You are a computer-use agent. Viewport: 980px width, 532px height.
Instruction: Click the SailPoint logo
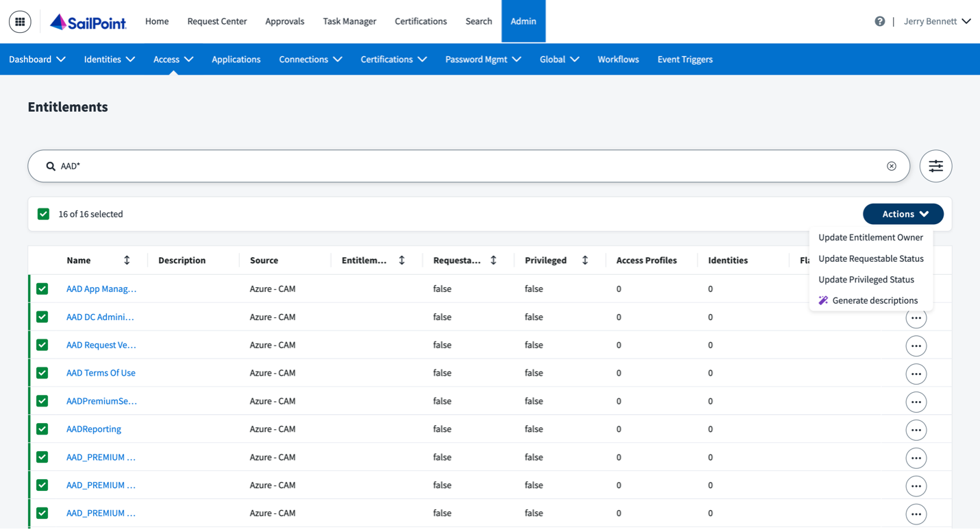88,21
